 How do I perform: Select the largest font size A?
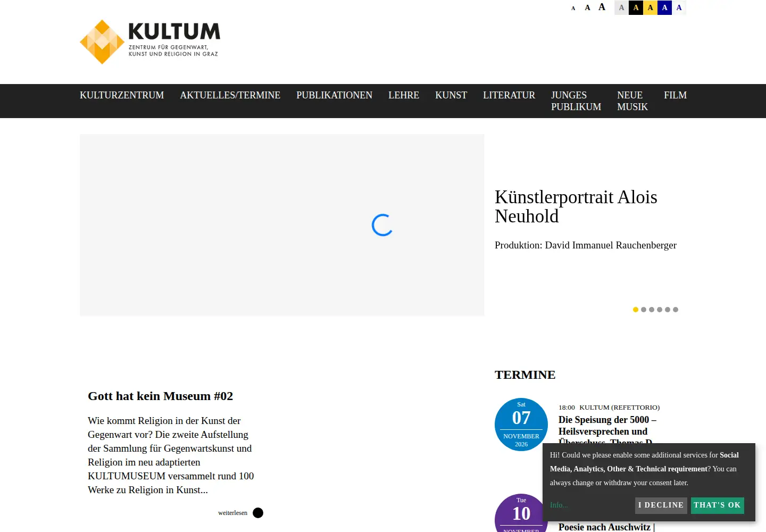[602, 7]
